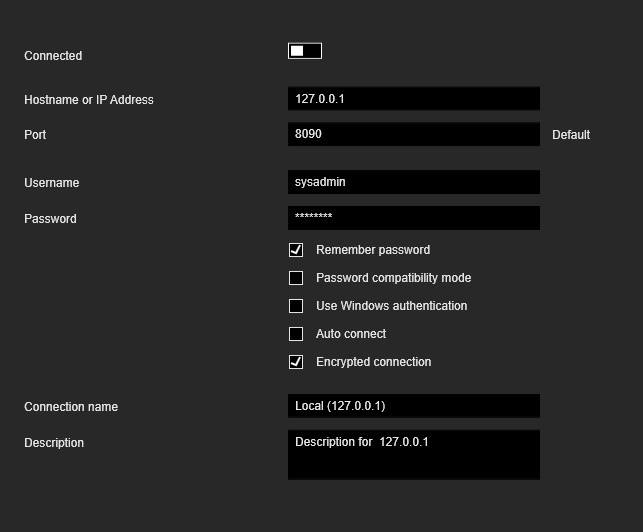Screen dimensions: 643x532
Task: Click the 'Port' label on left
Action: (35, 135)
